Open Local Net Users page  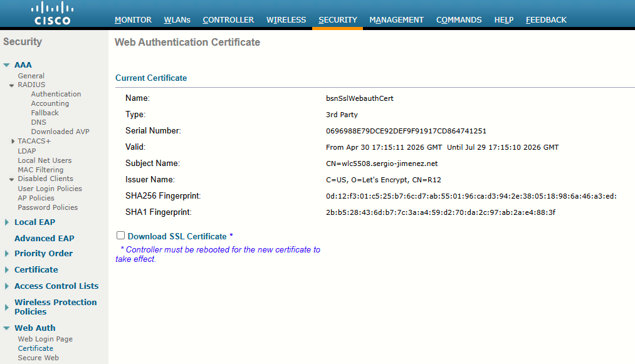(x=45, y=160)
